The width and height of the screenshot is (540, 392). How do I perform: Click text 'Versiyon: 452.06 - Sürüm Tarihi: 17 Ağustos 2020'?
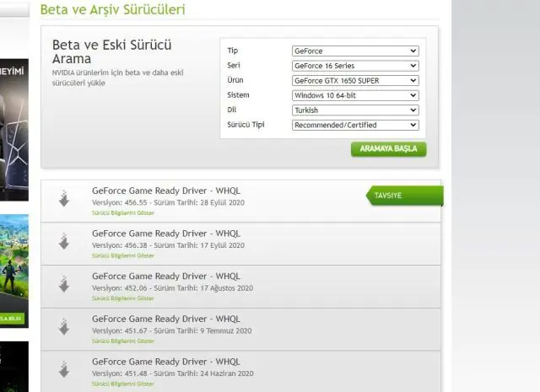point(172,287)
